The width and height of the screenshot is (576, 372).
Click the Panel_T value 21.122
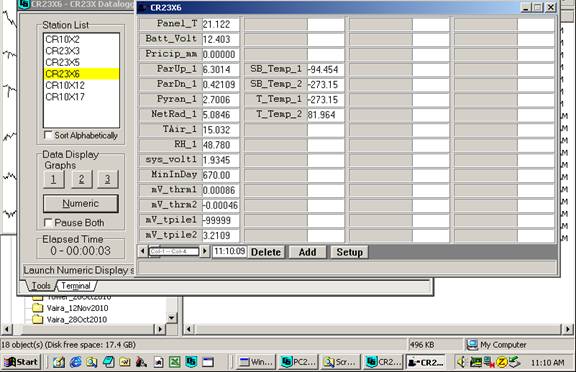pyautogui.click(x=220, y=24)
